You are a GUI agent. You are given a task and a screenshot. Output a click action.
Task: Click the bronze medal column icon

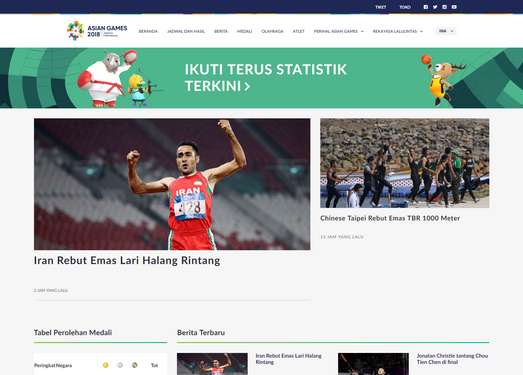(x=134, y=365)
